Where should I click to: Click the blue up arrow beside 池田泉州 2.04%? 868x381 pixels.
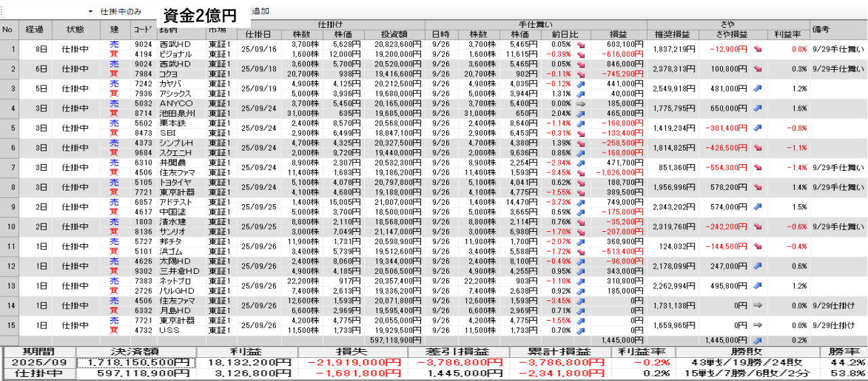580,113
